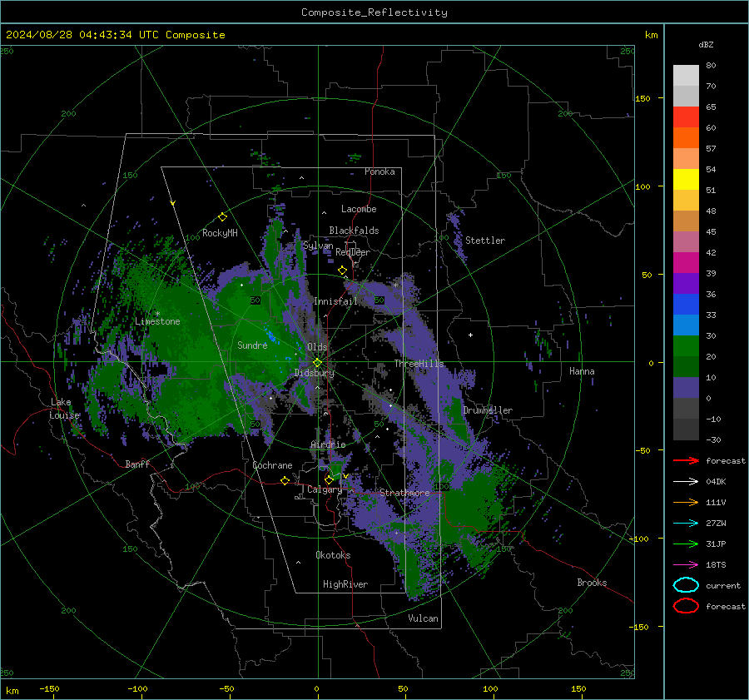Click the cyan current ellipse legend icon
This screenshot has width=749, height=700.
coord(686,585)
